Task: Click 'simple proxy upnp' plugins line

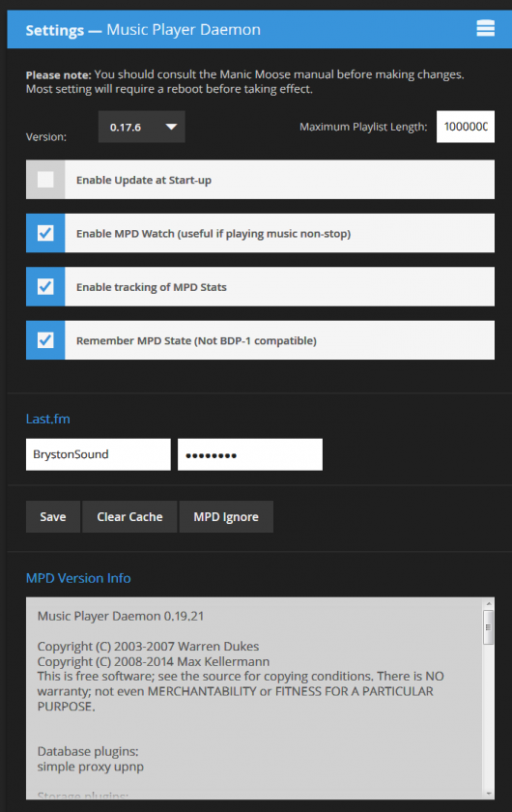Action: coord(91,767)
